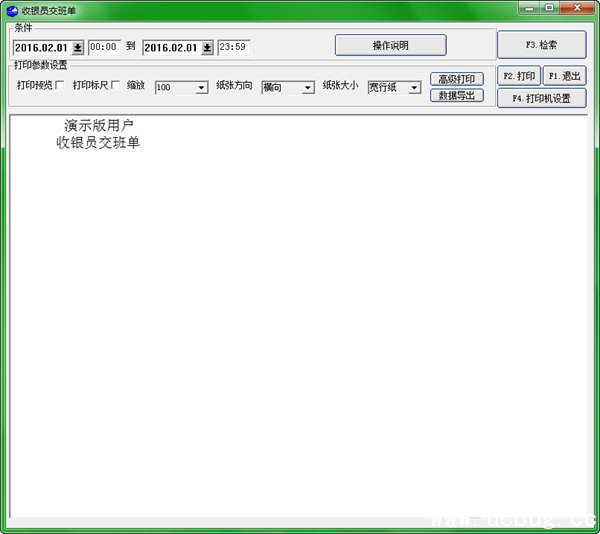Image resolution: width=600 pixels, height=534 pixels.
Task: Open F4.打印机设置 printer settings
Action: tap(541, 98)
